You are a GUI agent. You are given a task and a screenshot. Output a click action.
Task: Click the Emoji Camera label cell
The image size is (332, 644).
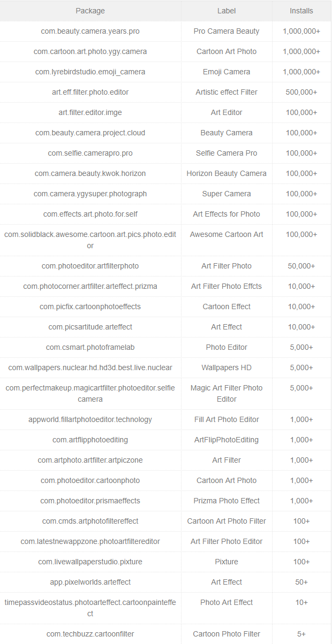tap(227, 72)
